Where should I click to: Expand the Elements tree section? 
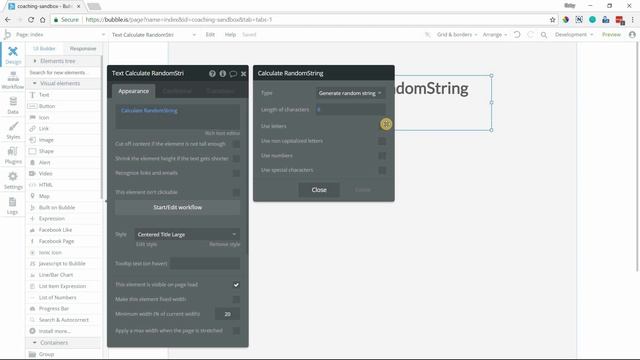tap(63, 61)
